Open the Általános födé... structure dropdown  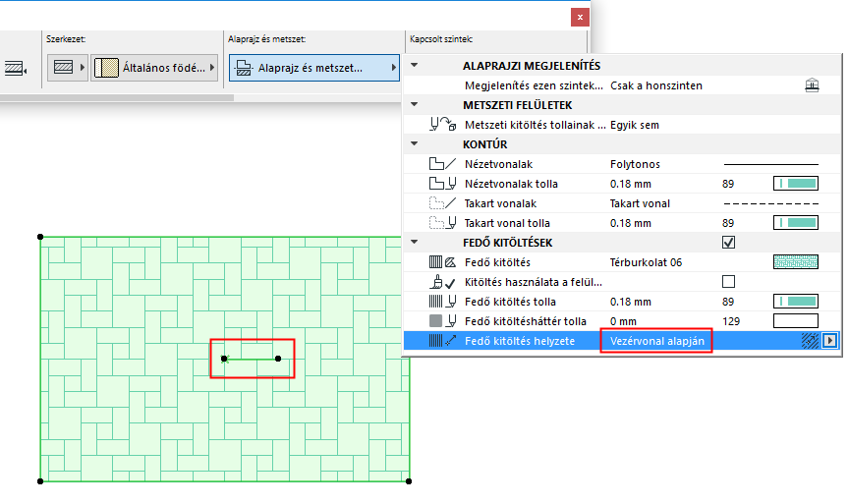click(154, 68)
